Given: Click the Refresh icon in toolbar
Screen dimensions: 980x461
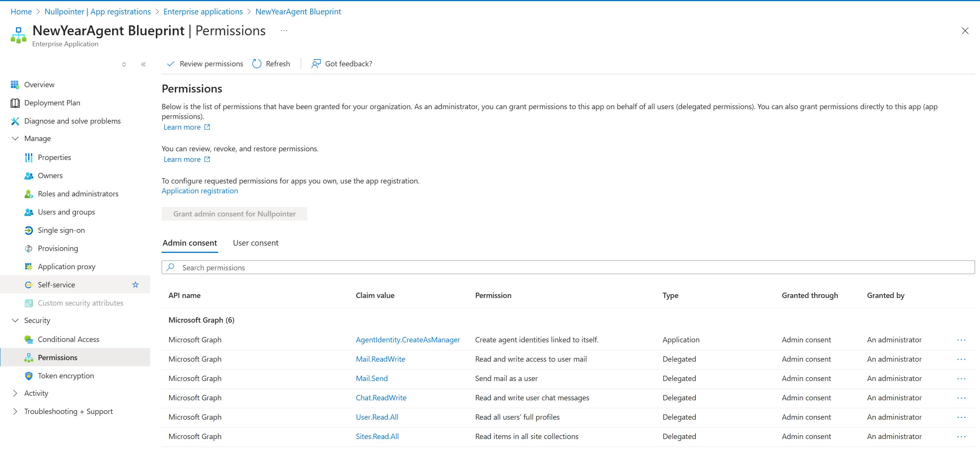Looking at the screenshot, I should click(x=257, y=64).
